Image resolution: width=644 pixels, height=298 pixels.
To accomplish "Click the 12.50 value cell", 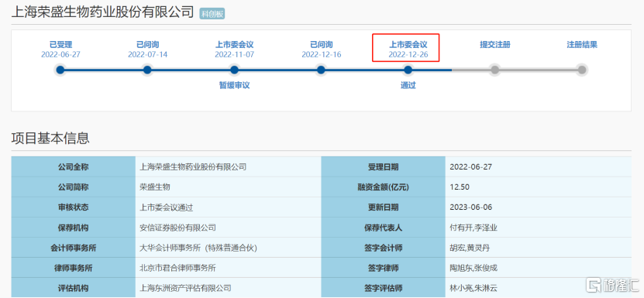I will (x=539, y=187).
